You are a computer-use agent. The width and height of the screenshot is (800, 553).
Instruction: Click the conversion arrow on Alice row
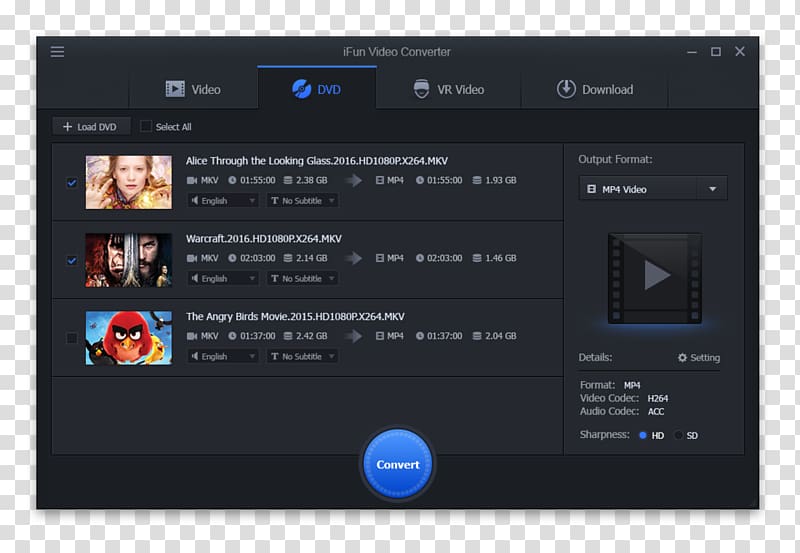(353, 180)
